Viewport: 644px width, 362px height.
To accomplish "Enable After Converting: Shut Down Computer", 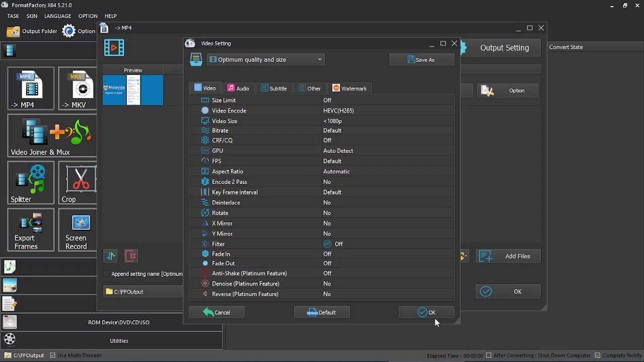I will pos(489,355).
